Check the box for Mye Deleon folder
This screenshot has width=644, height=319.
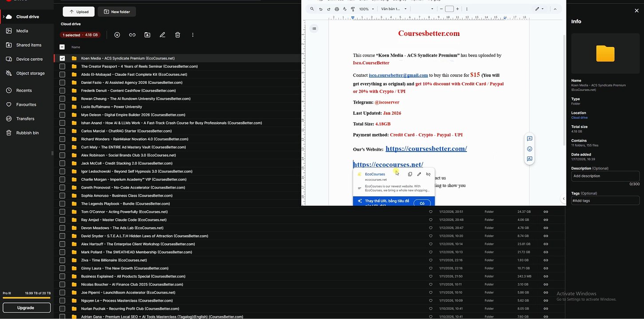tap(62, 115)
